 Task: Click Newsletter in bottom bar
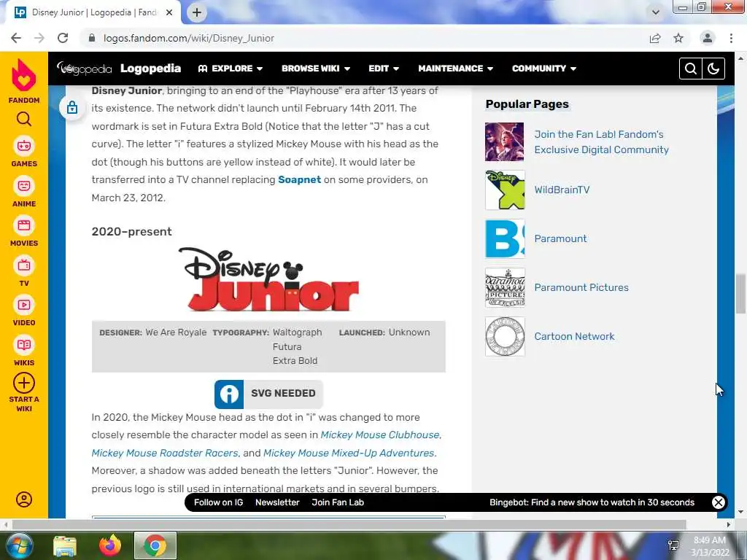coord(277,502)
